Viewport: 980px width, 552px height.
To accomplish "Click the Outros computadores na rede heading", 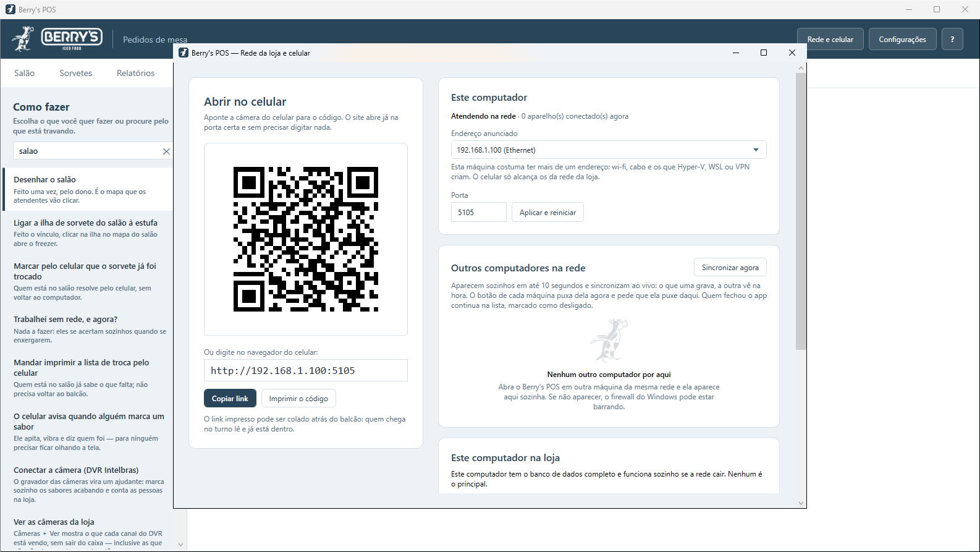I will pos(518,268).
